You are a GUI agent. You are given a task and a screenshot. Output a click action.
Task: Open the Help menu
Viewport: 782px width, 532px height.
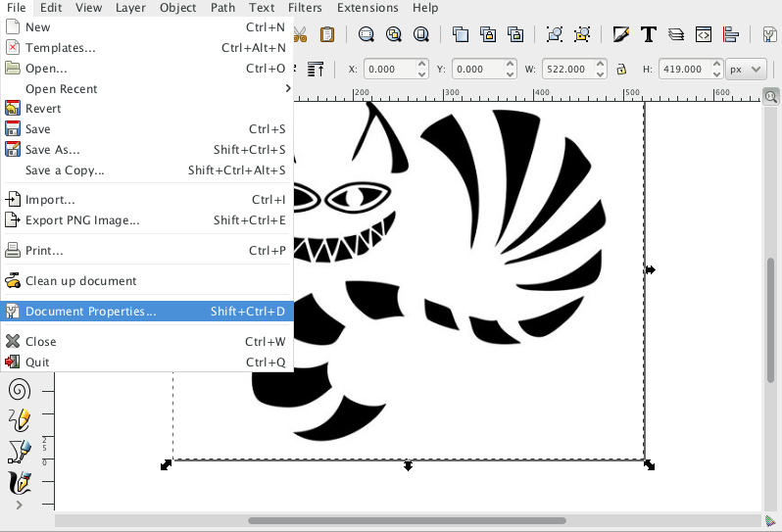(x=425, y=8)
